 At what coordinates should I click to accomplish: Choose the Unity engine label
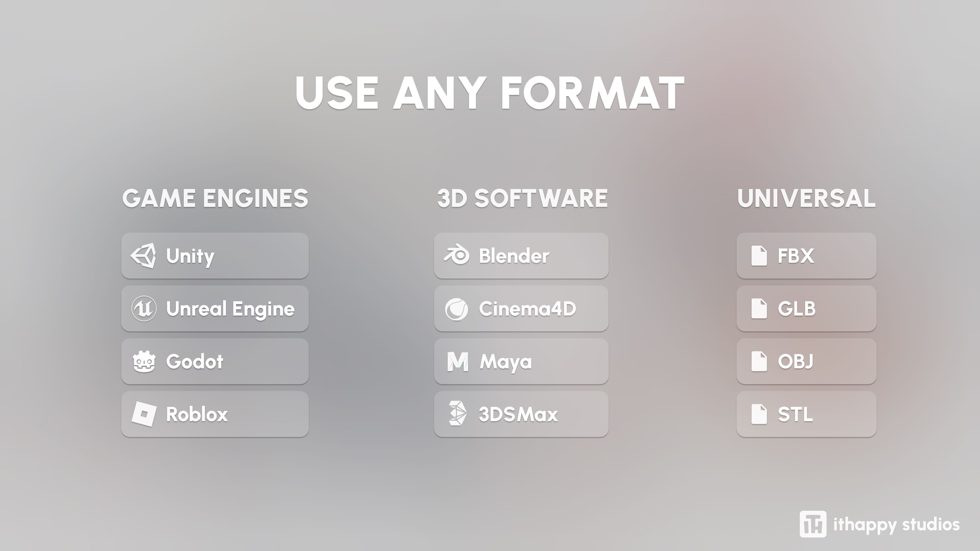point(190,256)
